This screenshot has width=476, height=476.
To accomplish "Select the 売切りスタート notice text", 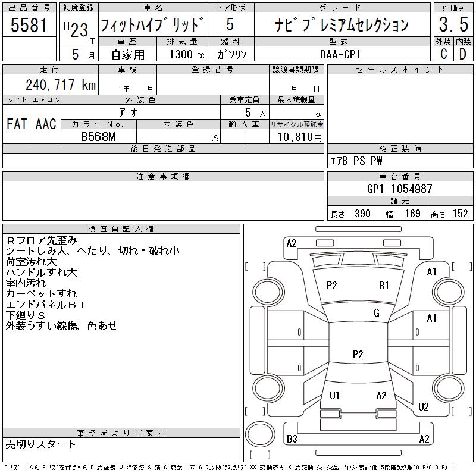I will pyautogui.click(x=41, y=444).
